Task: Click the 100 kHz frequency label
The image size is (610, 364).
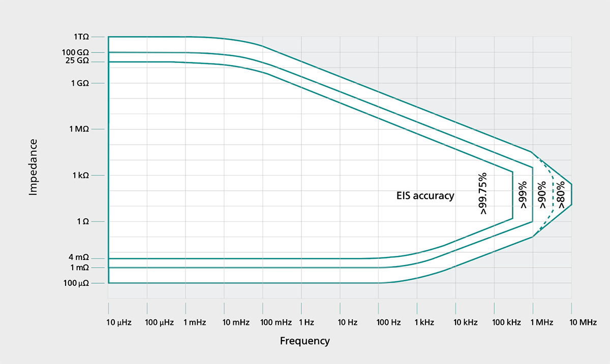Action: click(x=507, y=322)
